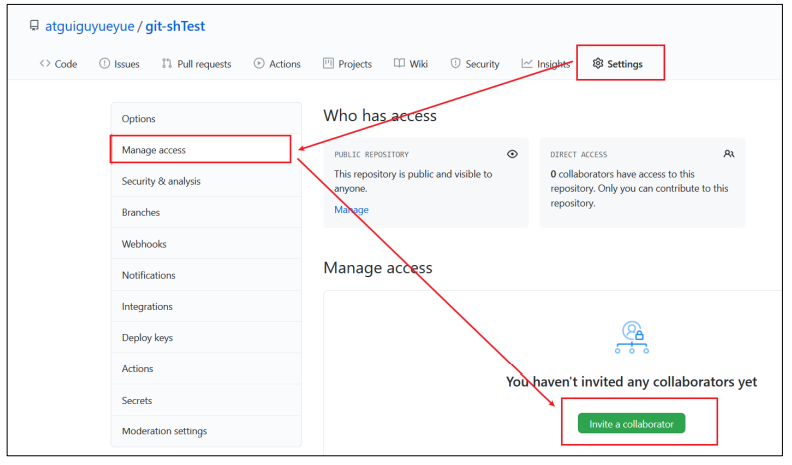Image resolution: width=792 pixels, height=465 pixels.
Task: Click the Security tab shield icon
Action: [455, 63]
